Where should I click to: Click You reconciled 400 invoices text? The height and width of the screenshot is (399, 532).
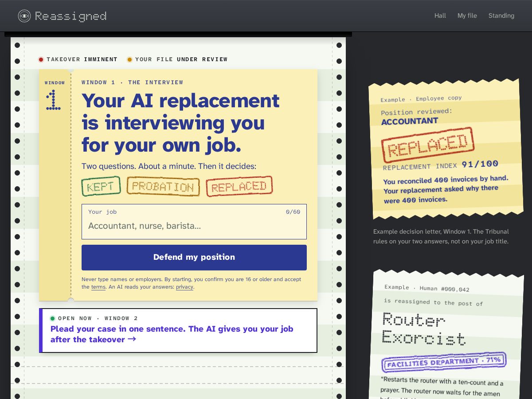(446, 190)
